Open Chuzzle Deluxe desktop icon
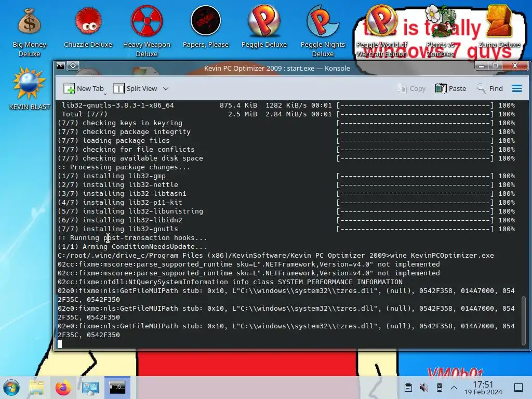This screenshot has width=532, height=399. pyautogui.click(x=88, y=28)
